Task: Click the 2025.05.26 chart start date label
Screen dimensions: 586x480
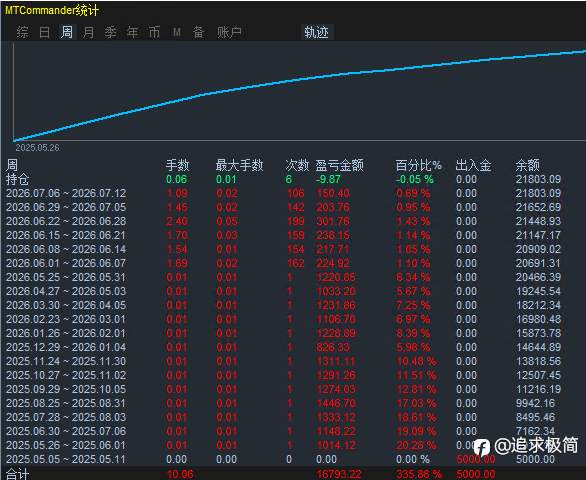Action: coord(37,148)
